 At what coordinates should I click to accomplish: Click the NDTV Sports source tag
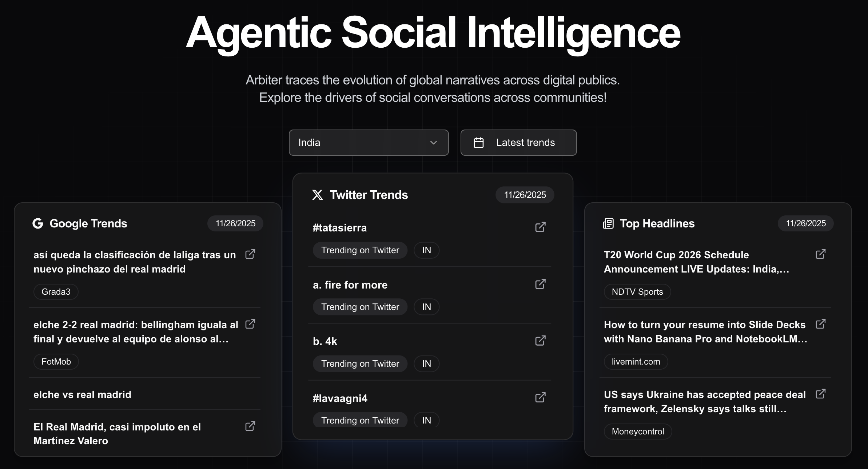pyautogui.click(x=637, y=292)
